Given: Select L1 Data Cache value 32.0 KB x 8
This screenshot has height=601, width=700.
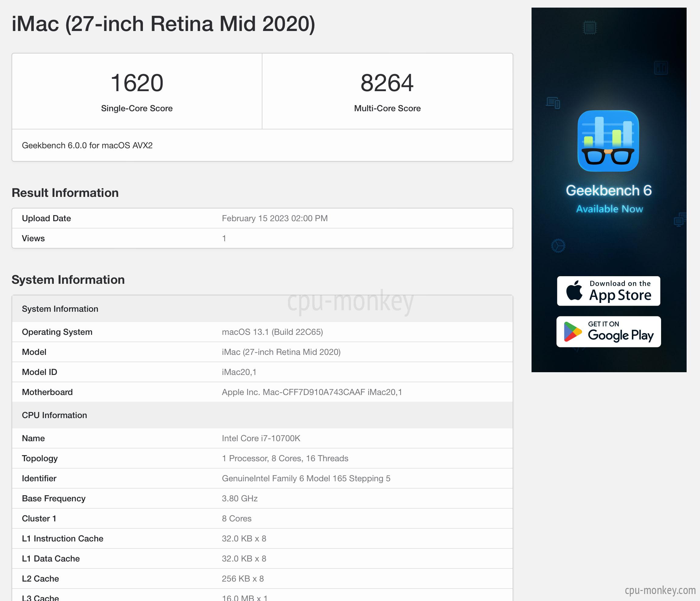Looking at the screenshot, I should (x=244, y=558).
